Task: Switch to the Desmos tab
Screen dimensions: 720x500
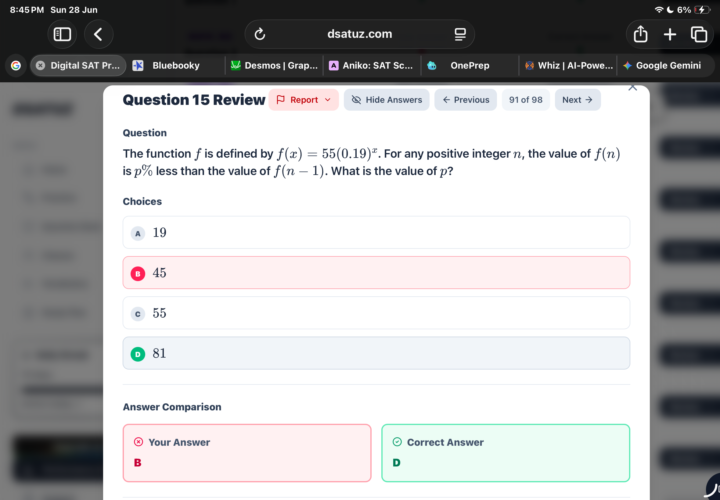Action: [x=274, y=65]
